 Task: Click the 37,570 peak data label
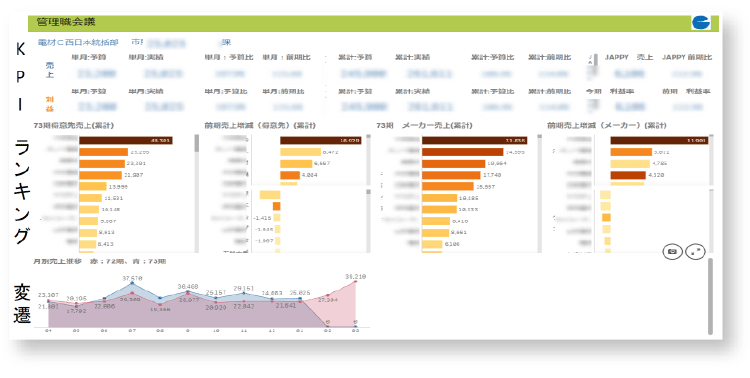(132, 278)
